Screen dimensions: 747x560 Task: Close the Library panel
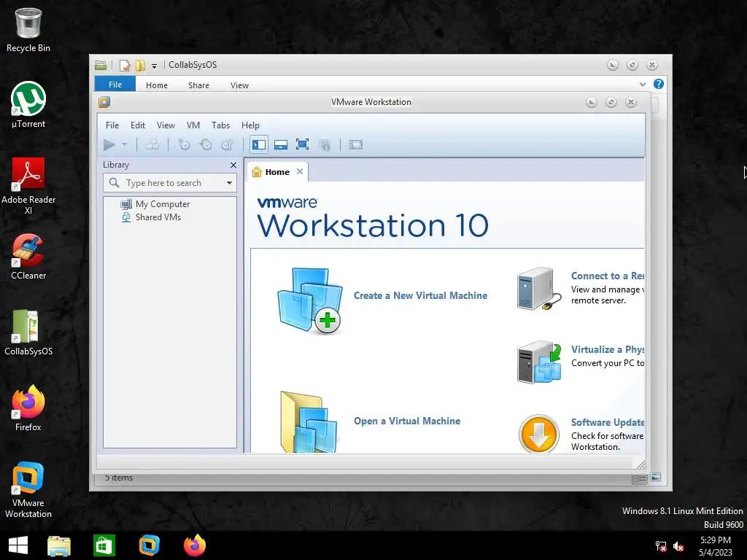coord(233,165)
